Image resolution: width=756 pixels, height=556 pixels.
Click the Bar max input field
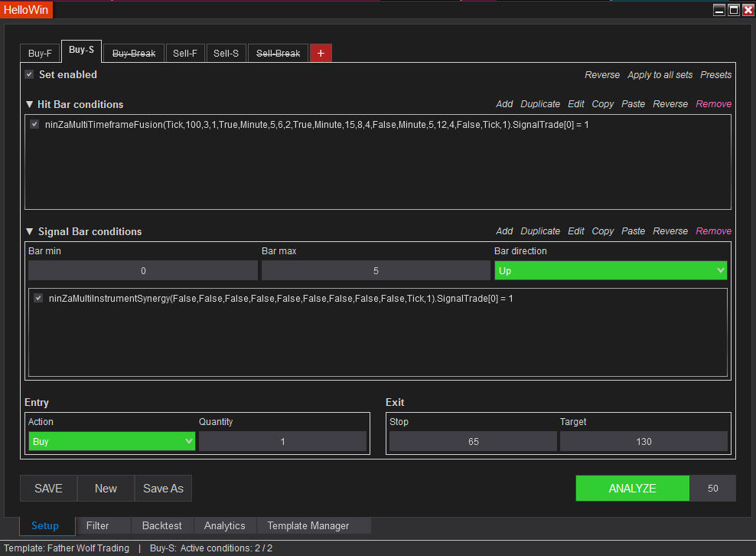coord(376,270)
